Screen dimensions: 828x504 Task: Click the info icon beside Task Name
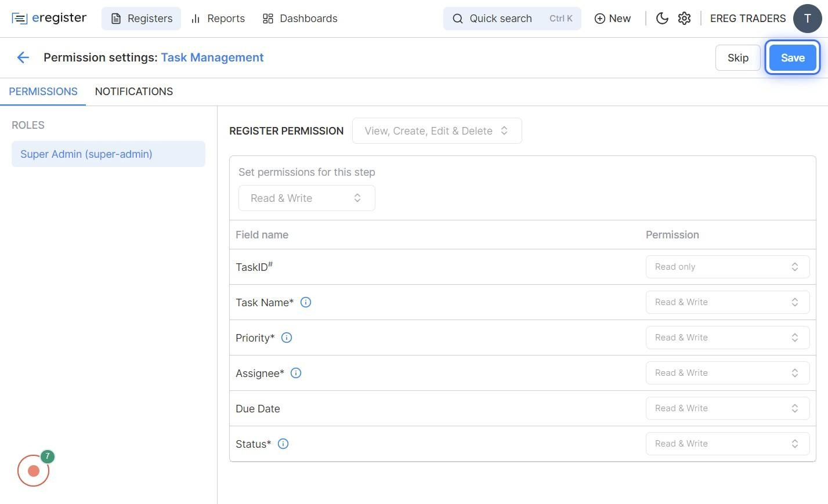click(306, 302)
